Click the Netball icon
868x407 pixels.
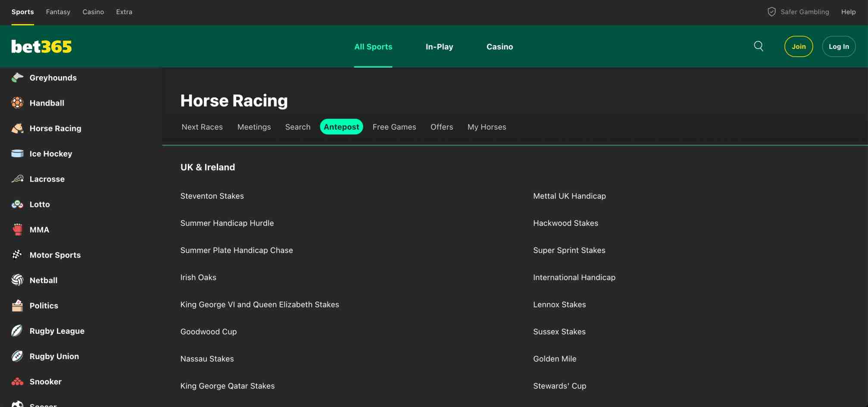[x=17, y=280]
